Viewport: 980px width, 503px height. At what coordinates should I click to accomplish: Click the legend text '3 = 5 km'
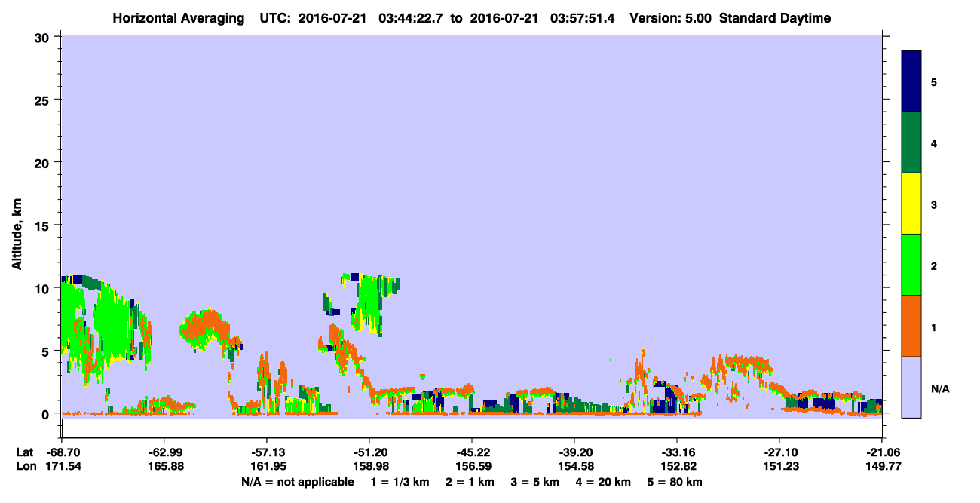[535, 482]
